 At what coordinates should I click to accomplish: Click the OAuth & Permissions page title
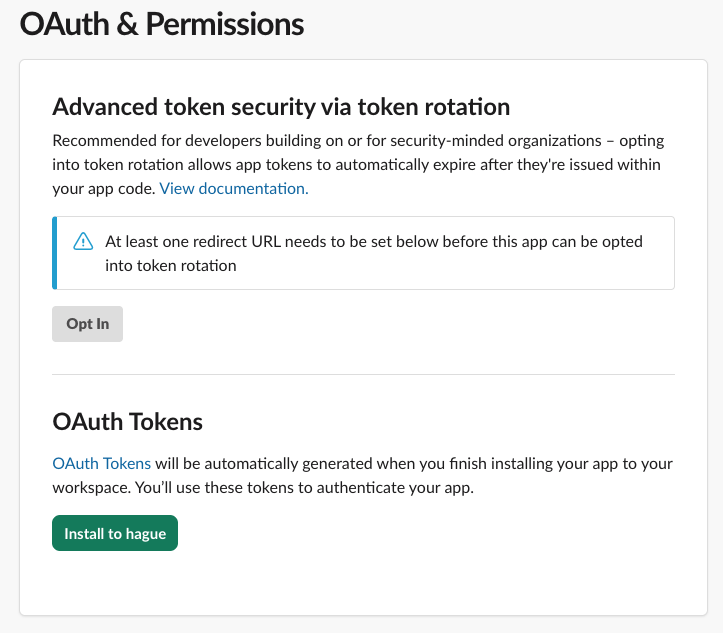pyautogui.click(x=162, y=25)
